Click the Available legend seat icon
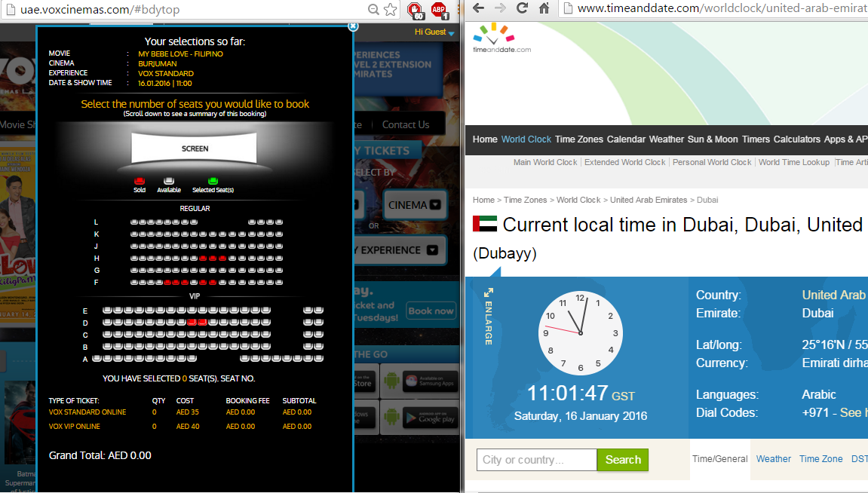Viewport: 868px width, 493px height. point(169,181)
